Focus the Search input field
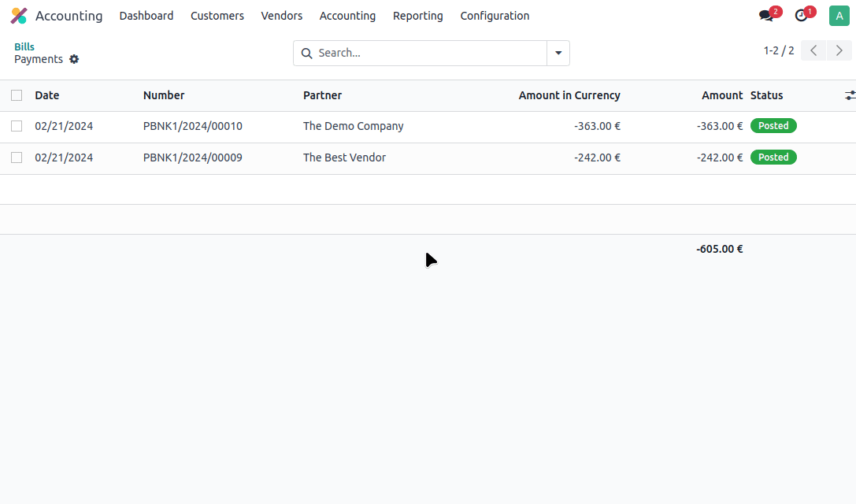 click(x=429, y=54)
